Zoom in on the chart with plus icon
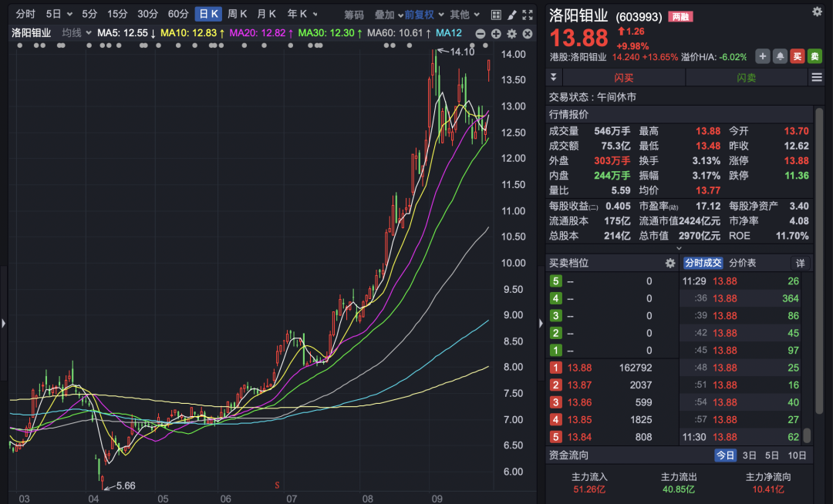 click(x=496, y=34)
